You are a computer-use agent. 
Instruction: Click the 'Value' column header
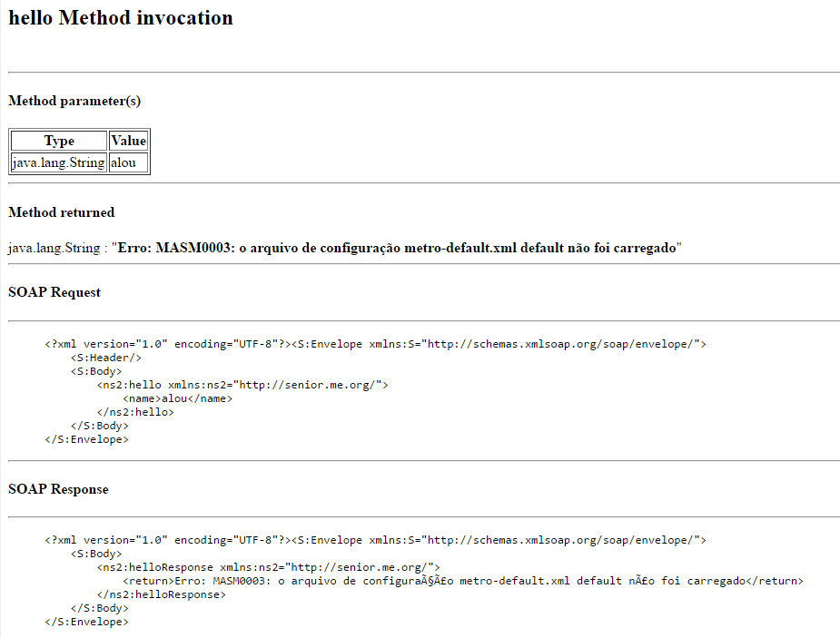[128, 141]
